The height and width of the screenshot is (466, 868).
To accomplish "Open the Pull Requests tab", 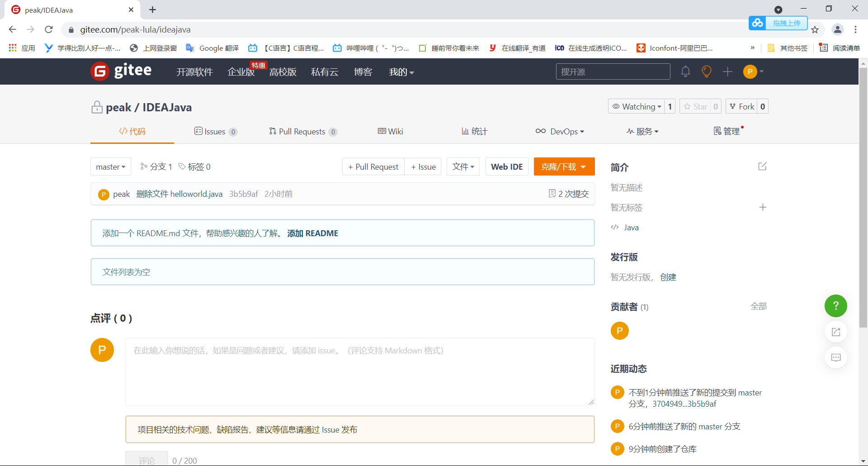I will point(303,131).
